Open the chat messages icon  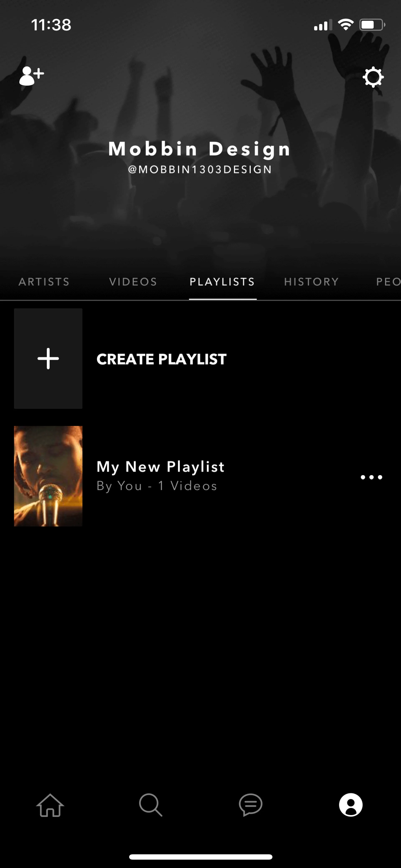(250, 805)
